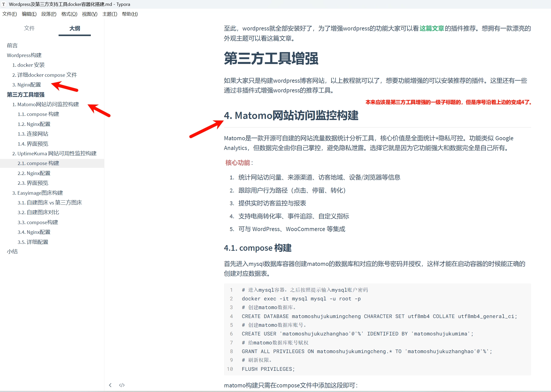Click the 核心功能 bold label
Image resolution: width=551 pixels, height=392 pixels.
click(x=238, y=163)
